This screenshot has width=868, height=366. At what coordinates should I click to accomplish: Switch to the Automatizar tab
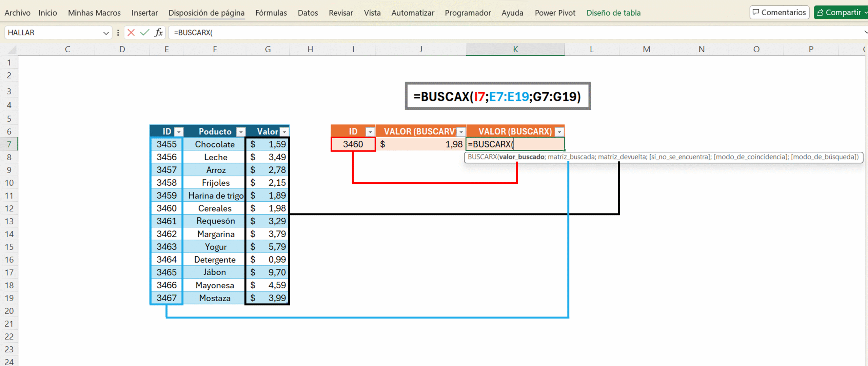[413, 13]
